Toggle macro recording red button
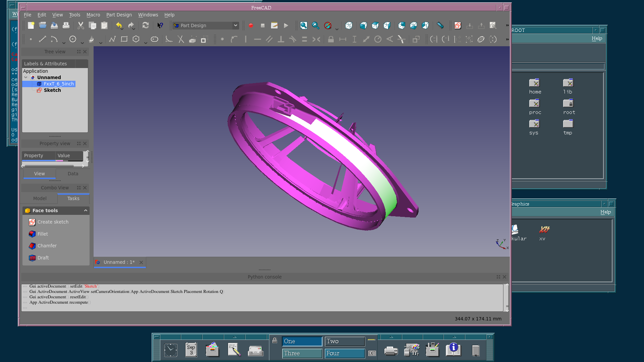 [x=251, y=25]
